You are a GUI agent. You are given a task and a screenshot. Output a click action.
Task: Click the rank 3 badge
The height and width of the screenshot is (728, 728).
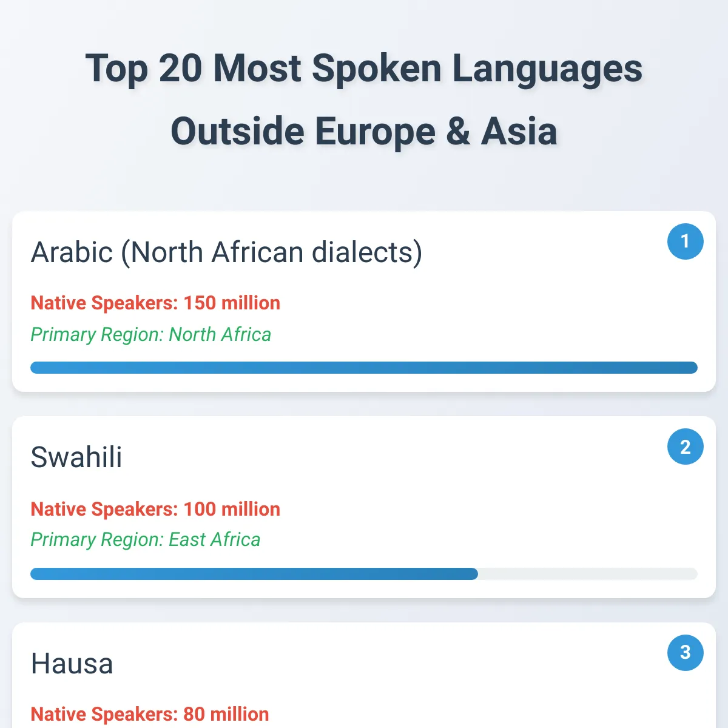685,652
